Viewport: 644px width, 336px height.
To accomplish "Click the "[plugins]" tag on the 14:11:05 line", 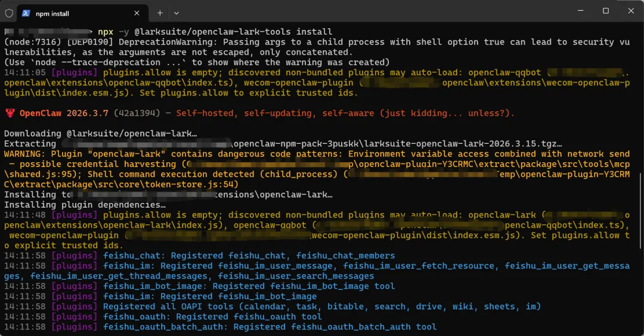I will [x=75, y=72].
